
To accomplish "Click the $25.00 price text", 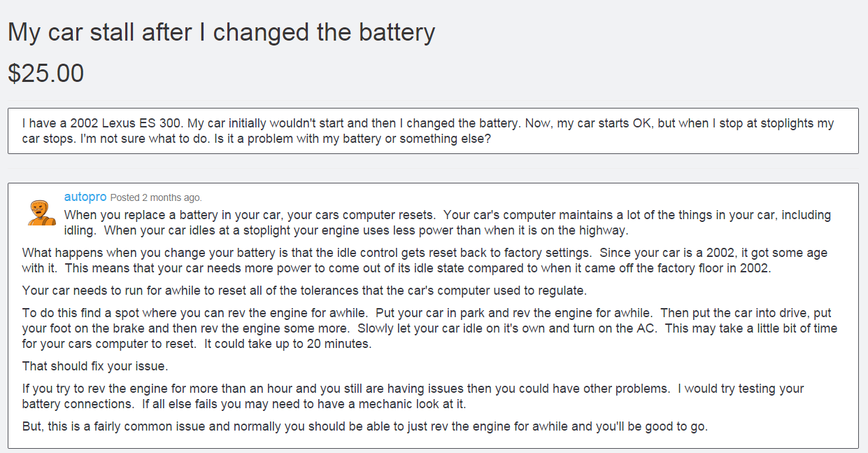I will 45,73.
